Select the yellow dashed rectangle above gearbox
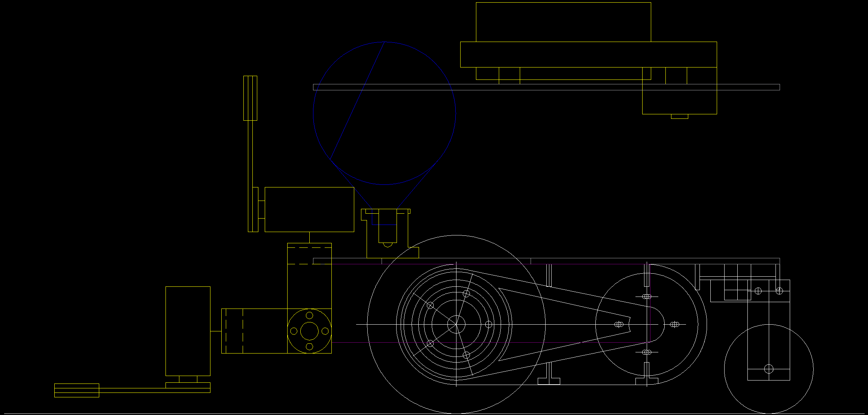This screenshot has width=868, height=415. [309, 256]
